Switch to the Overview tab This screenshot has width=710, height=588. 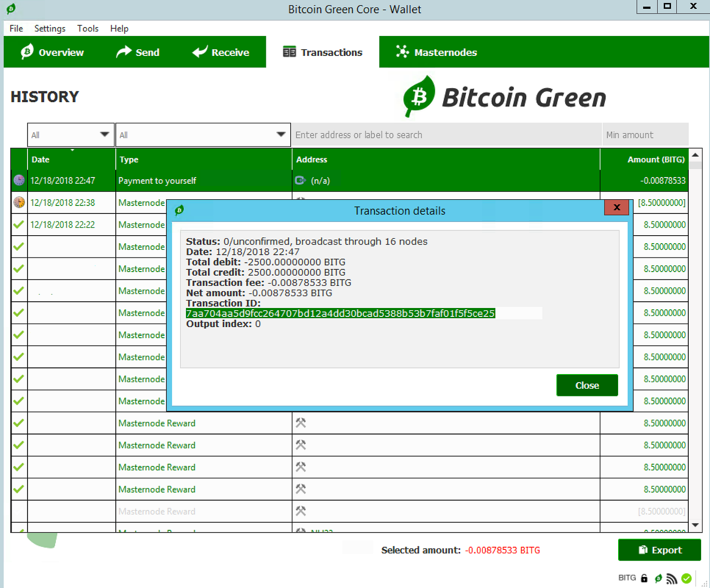pos(52,52)
